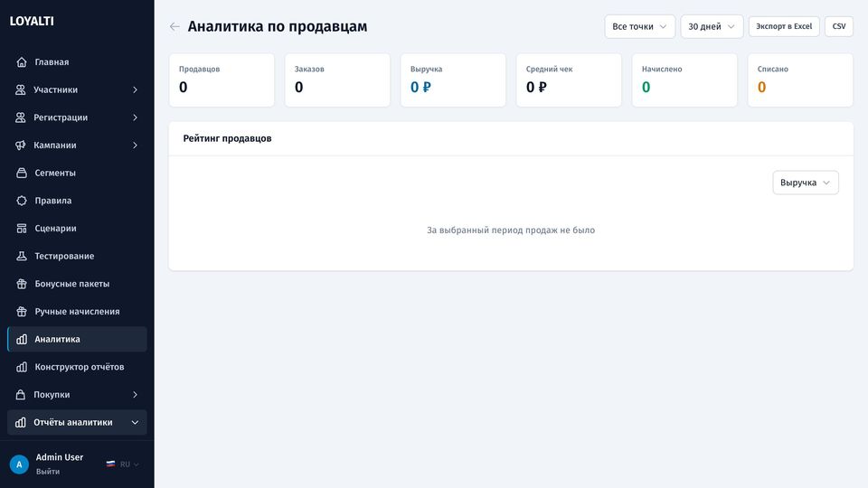The height and width of the screenshot is (488, 868).
Task: Click the bag icon beside Покупки
Action: pyautogui.click(x=21, y=395)
